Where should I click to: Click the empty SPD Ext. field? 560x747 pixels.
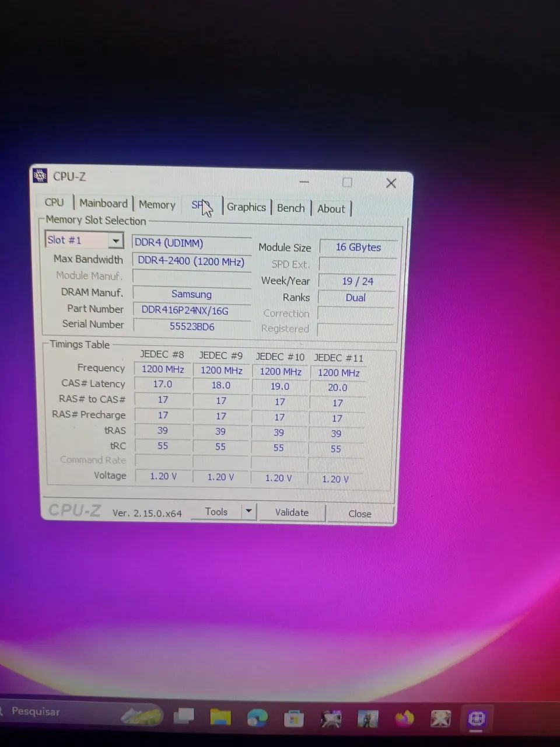[358, 264]
